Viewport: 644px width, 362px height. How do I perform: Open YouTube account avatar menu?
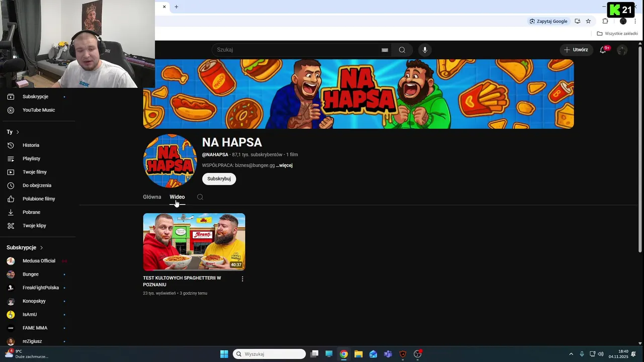pos(622,50)
